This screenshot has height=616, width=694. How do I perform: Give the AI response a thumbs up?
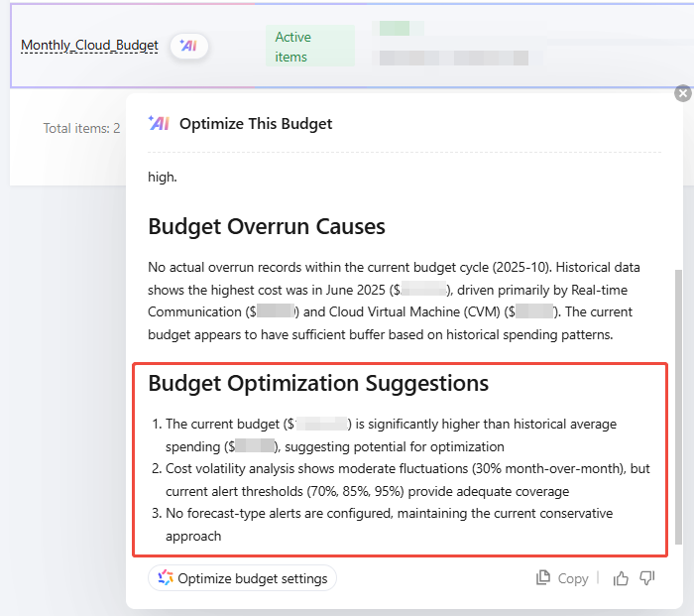[x=621, y=578]
